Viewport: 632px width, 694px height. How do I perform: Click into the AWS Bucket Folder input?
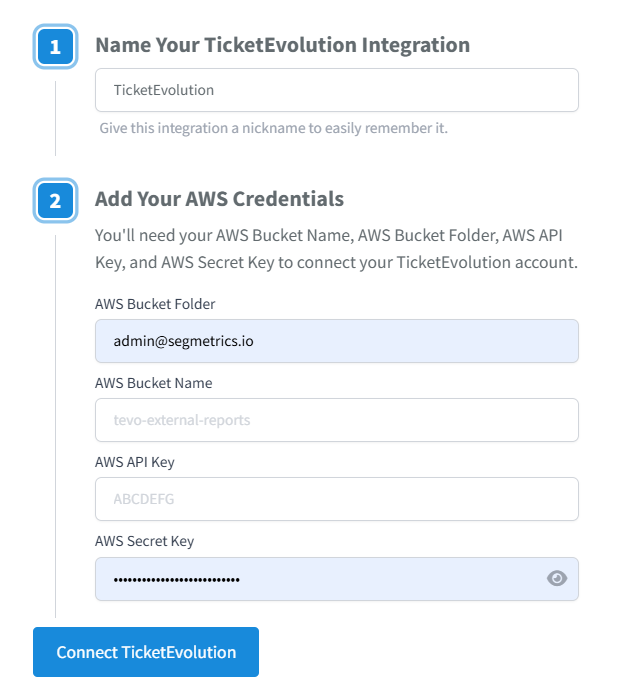336,341
